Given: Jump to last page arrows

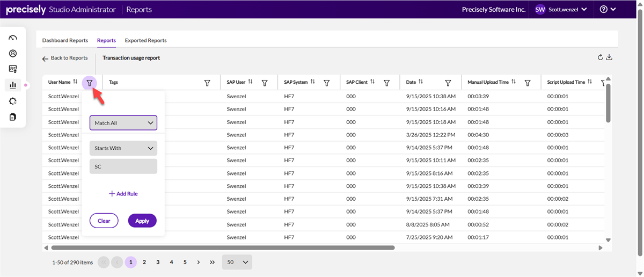Looking at the screenshot, I should coord(213,262).
